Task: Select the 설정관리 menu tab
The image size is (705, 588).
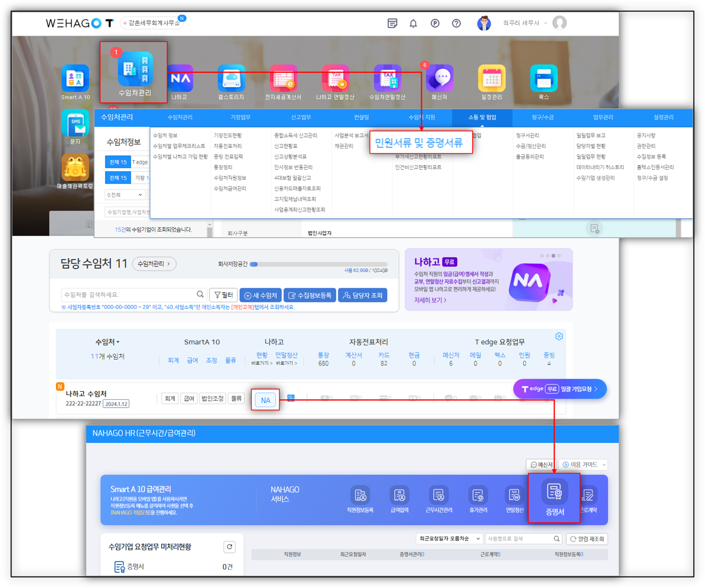Action: click(663, 117)
